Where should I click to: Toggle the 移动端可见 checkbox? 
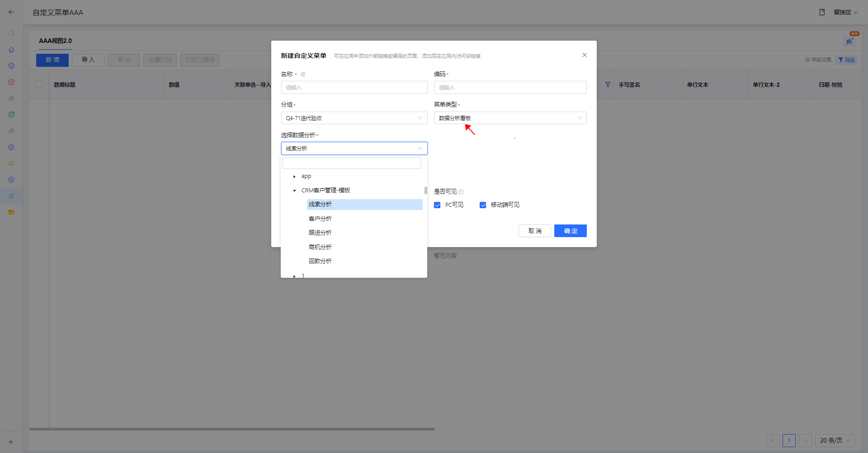(483, 205)
